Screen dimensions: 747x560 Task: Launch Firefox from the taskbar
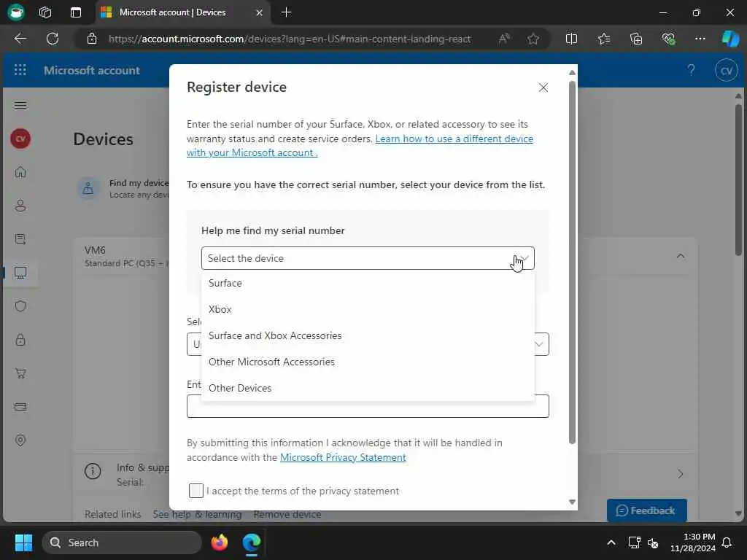[220, 542]
